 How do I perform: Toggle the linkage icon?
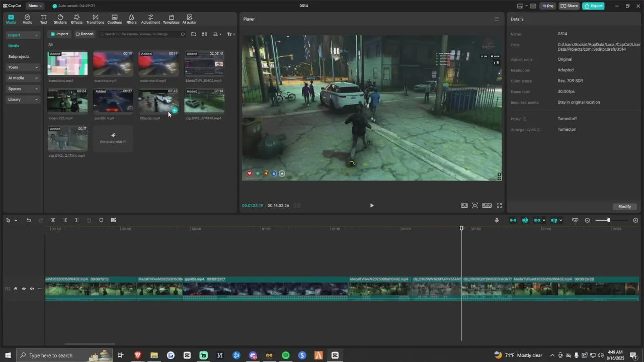point(537,220)
